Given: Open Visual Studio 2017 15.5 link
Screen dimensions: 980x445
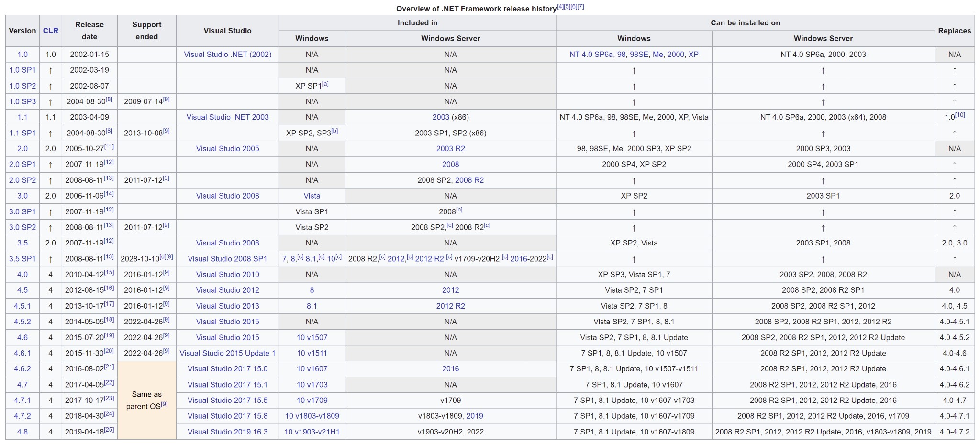Looking at the screenshot, I should point(228,400).
